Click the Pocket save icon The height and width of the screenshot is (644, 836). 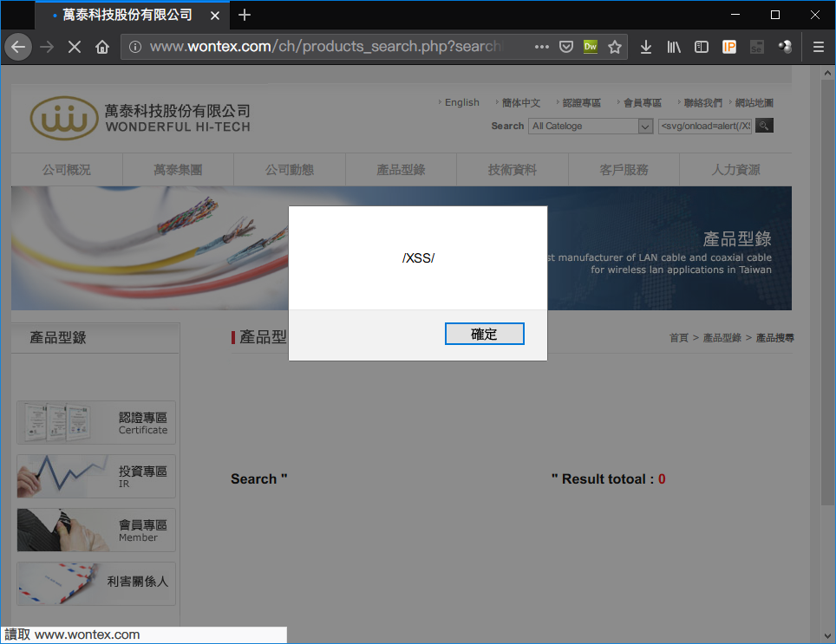tap(566, 47)
